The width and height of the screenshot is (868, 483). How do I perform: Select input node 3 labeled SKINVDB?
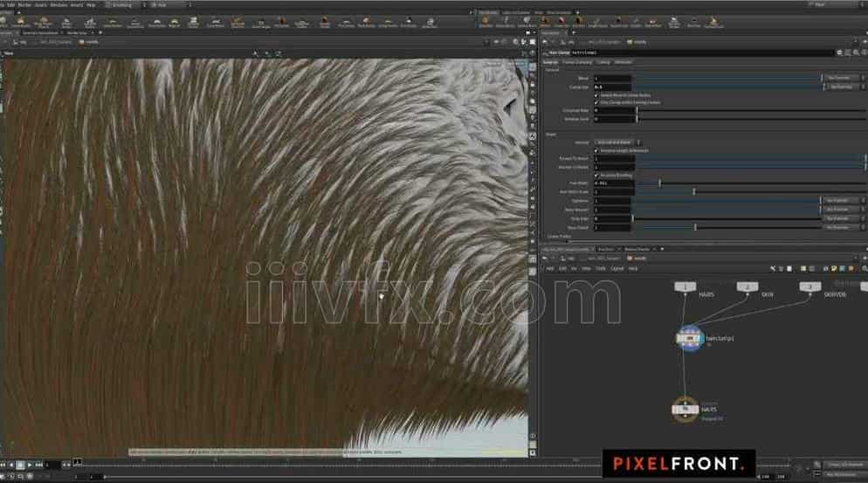[x=809, y=287]
